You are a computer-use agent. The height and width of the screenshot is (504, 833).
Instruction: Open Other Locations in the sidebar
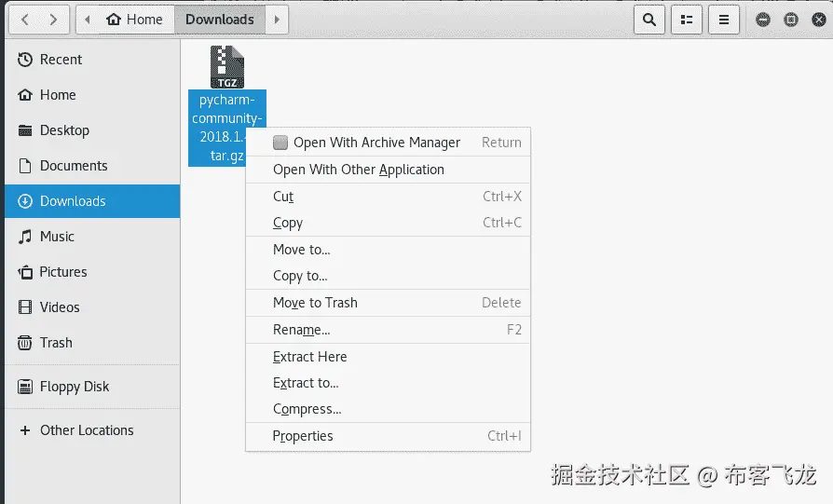(x=87, y=430)
